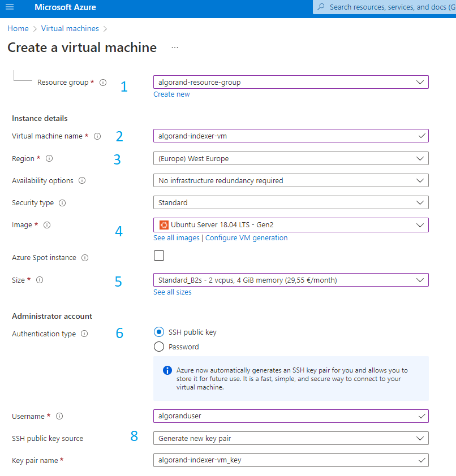Select SSH public key authentication
Image resolution: width=456 pixels, height=476 pixels.
[159, 332]
